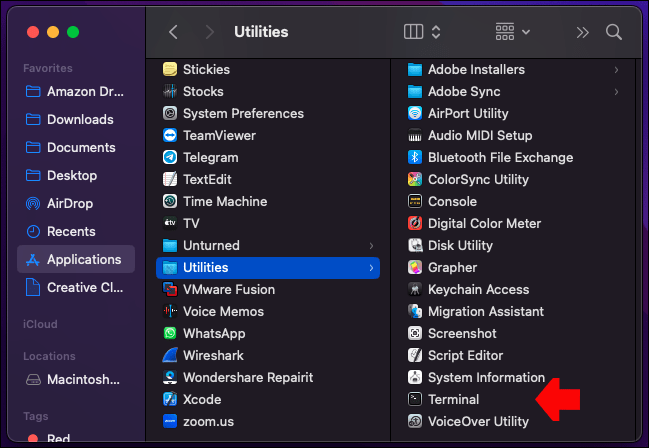Select the Bluetooth File Exchange icon

tap(416, 157)
